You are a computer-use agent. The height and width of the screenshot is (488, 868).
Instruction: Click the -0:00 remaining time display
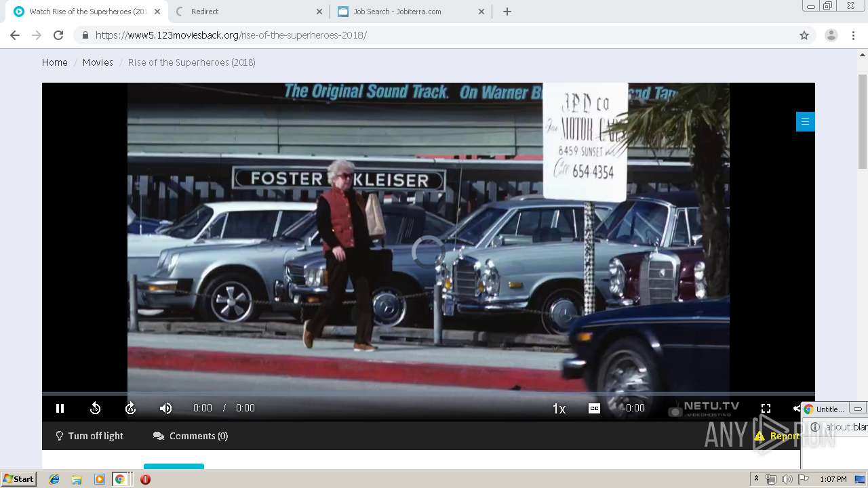(x=633, y=408)
